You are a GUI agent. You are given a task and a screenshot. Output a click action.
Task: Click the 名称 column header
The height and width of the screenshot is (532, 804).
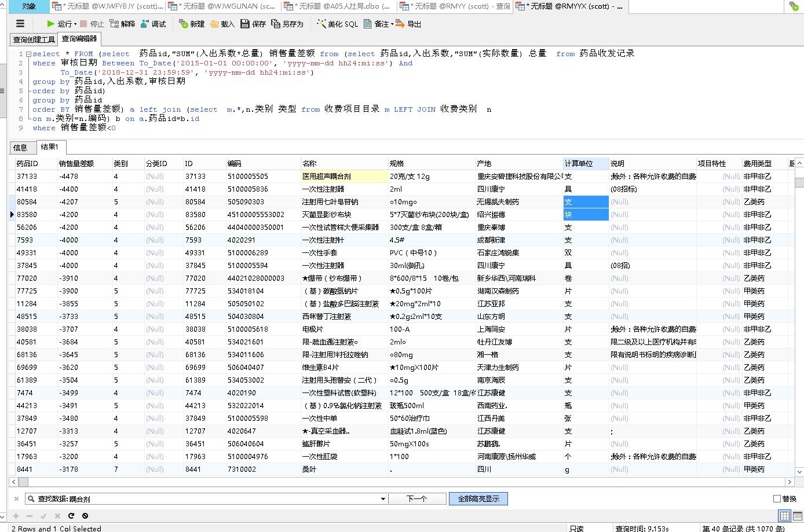tap(345, 163)
